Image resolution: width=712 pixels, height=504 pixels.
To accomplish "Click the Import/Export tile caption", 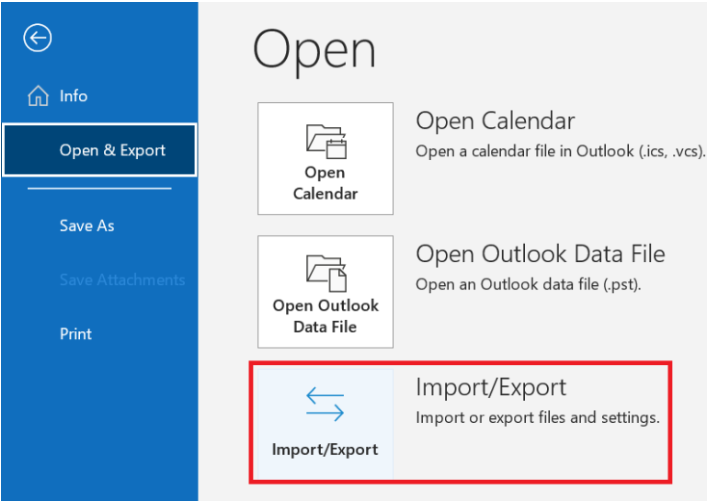I will click(325, 450).
